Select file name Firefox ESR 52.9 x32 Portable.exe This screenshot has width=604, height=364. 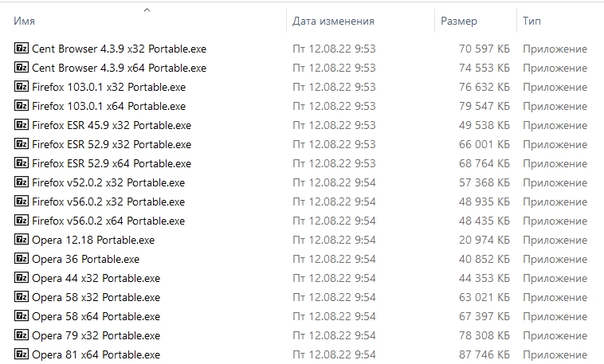click(112, 144)
